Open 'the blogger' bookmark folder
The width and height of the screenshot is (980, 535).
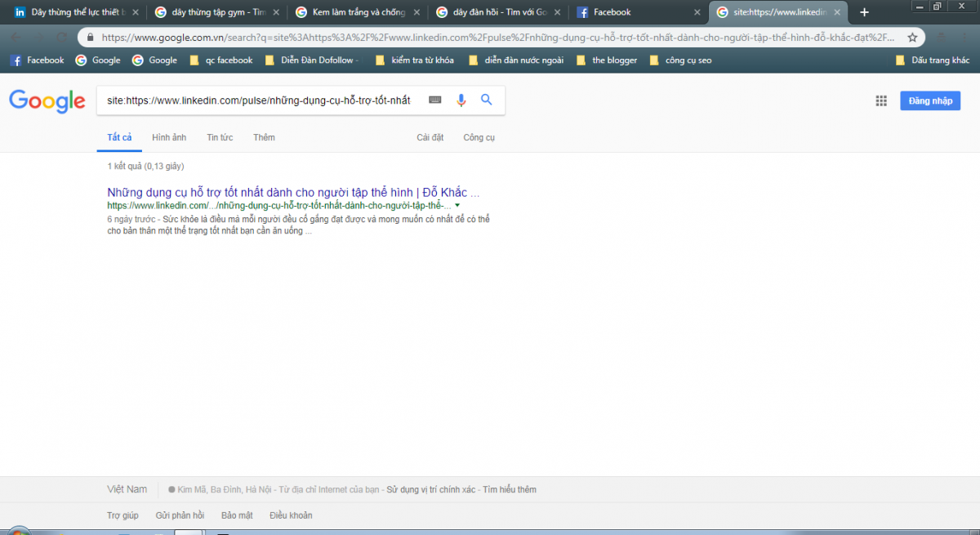tap(606, 60)
